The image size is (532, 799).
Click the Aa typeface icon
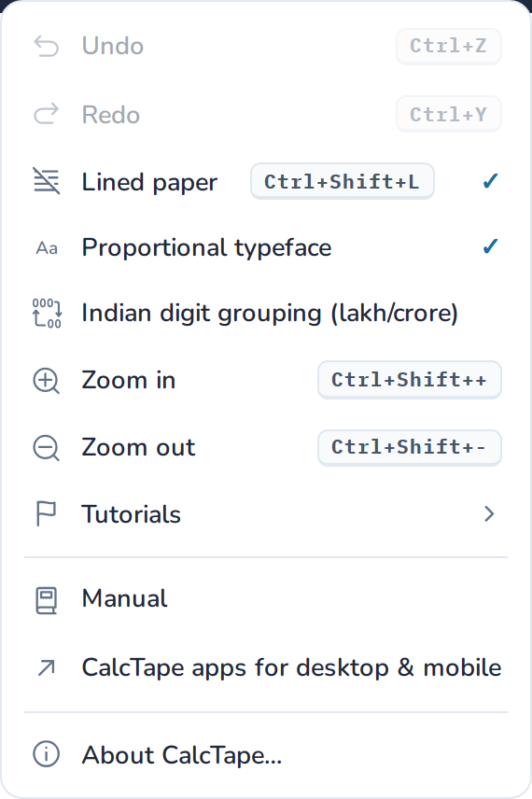coord(47,248)
